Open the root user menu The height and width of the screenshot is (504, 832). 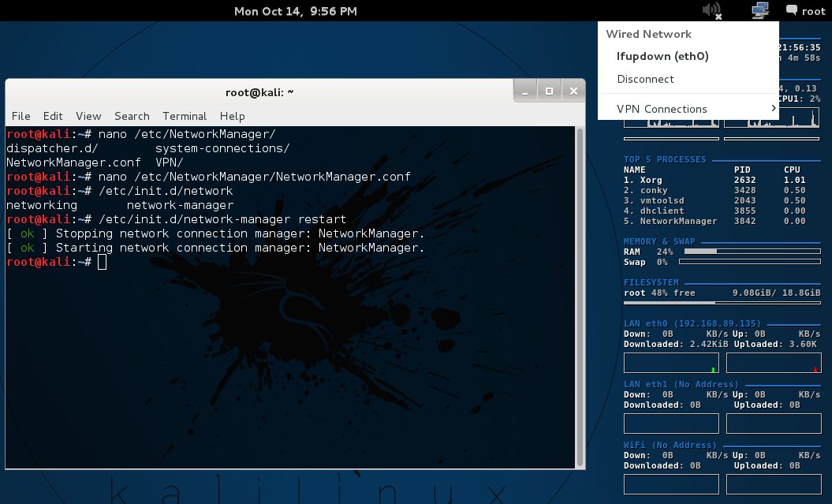coord(813,11)
